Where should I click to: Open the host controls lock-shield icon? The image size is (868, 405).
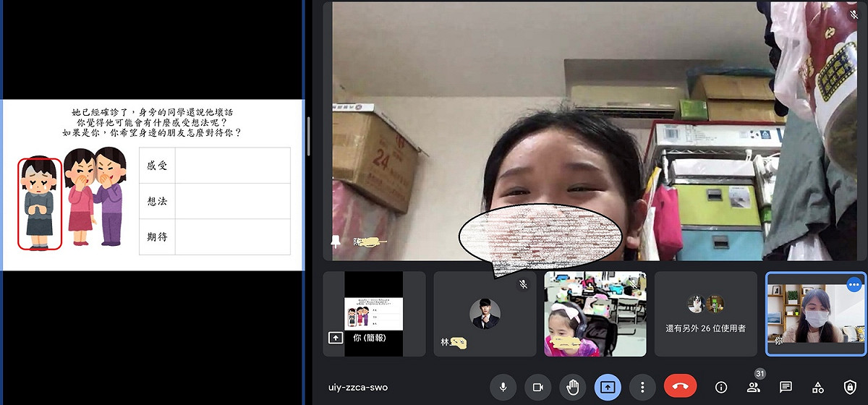(x=850, y=387)
